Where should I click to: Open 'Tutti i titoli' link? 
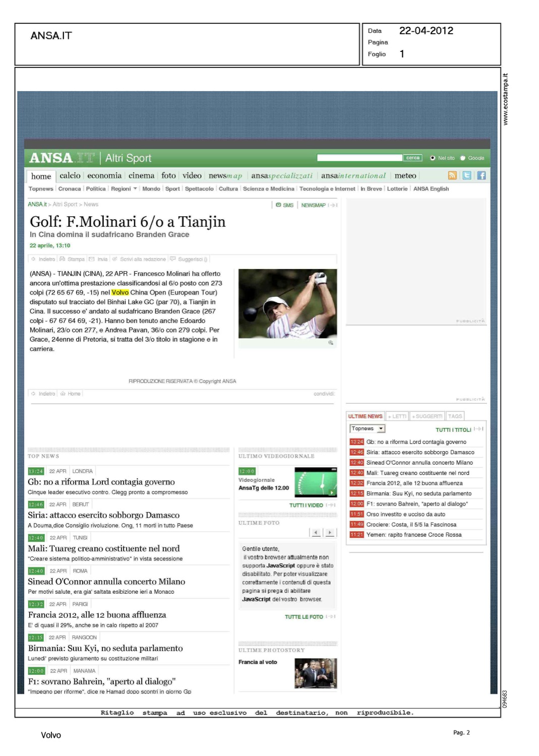[453, 430]
